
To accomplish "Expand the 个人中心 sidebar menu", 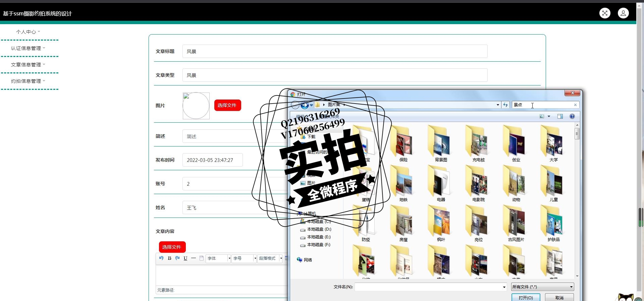I will coord(28,32).
